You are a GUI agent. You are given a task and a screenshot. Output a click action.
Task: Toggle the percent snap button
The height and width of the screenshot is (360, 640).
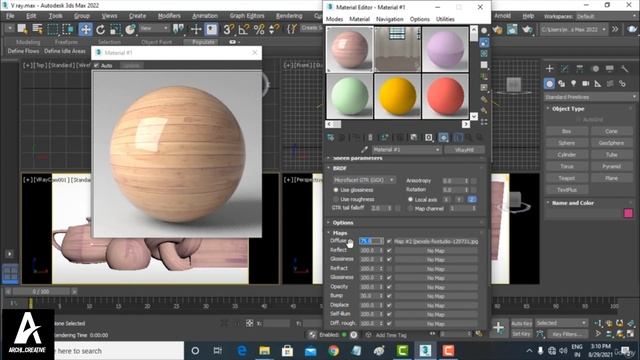(x=259, y=29)
